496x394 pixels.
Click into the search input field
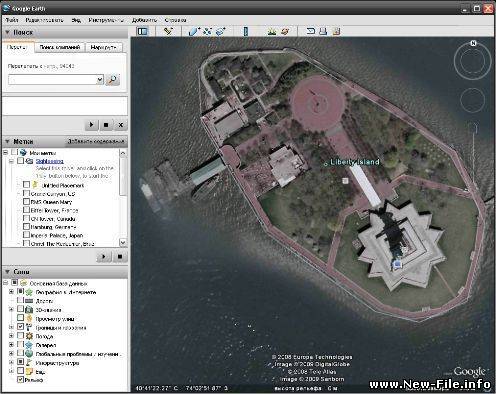pyautogui.click(x=52, y=80)
